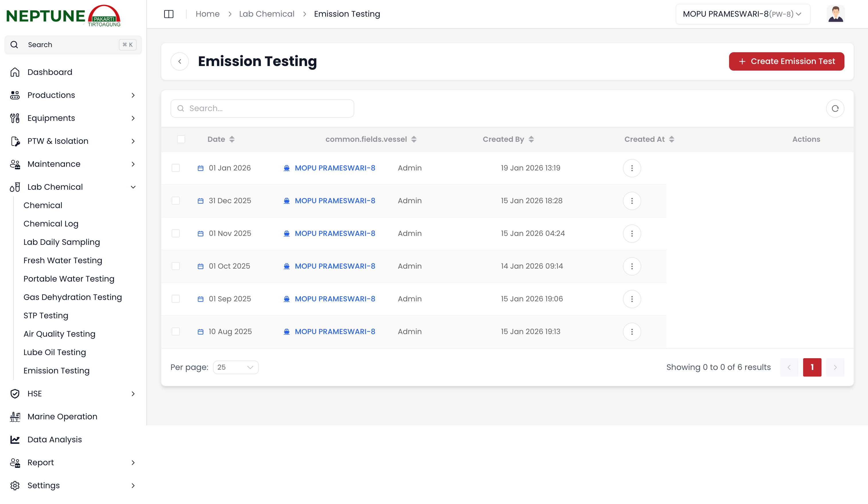Open Air Quality Testing submenu item
This screenshot has width=868, height=504.
[x=59, y=334]
